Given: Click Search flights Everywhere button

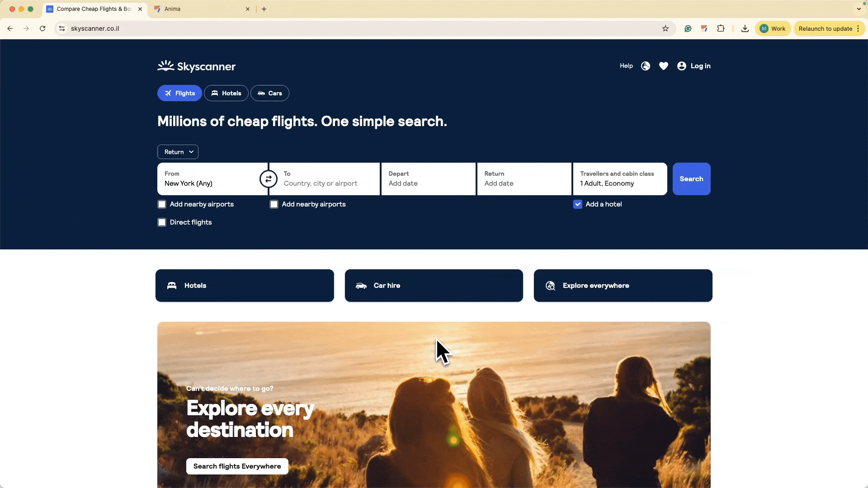Looking at the screenshot, I should pos(237,466).
